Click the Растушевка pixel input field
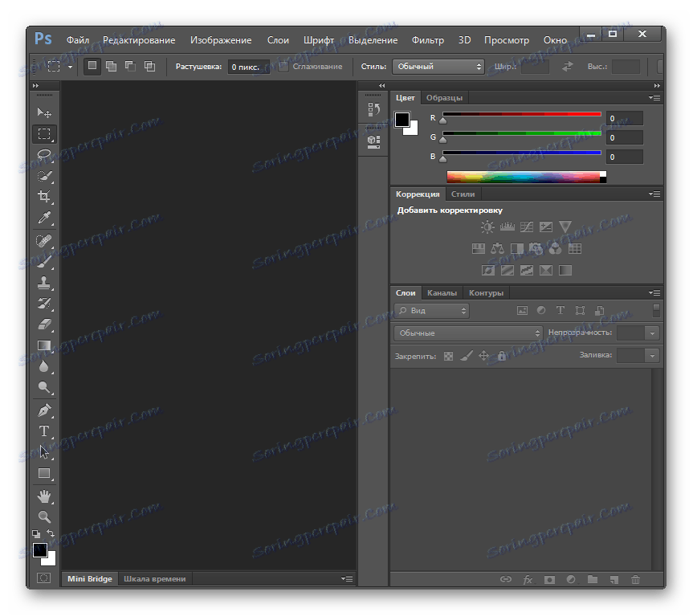 (247, 67)
